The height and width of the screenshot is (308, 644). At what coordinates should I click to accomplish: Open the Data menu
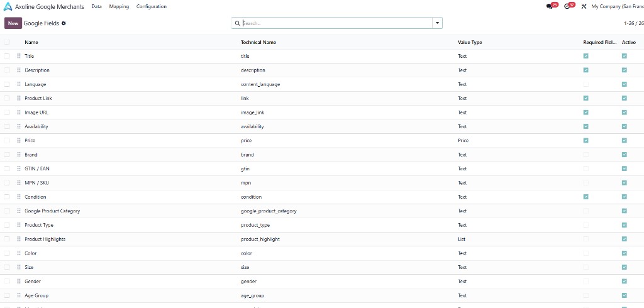96,6
